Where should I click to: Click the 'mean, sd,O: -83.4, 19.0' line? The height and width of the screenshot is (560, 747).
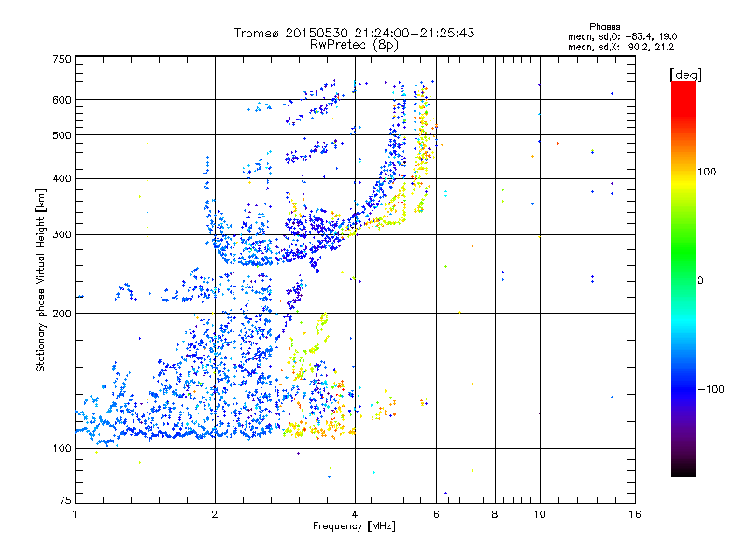pos(622,37)
